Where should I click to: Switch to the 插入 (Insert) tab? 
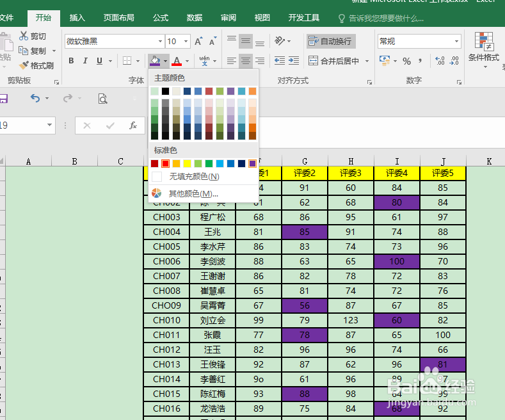77,18
